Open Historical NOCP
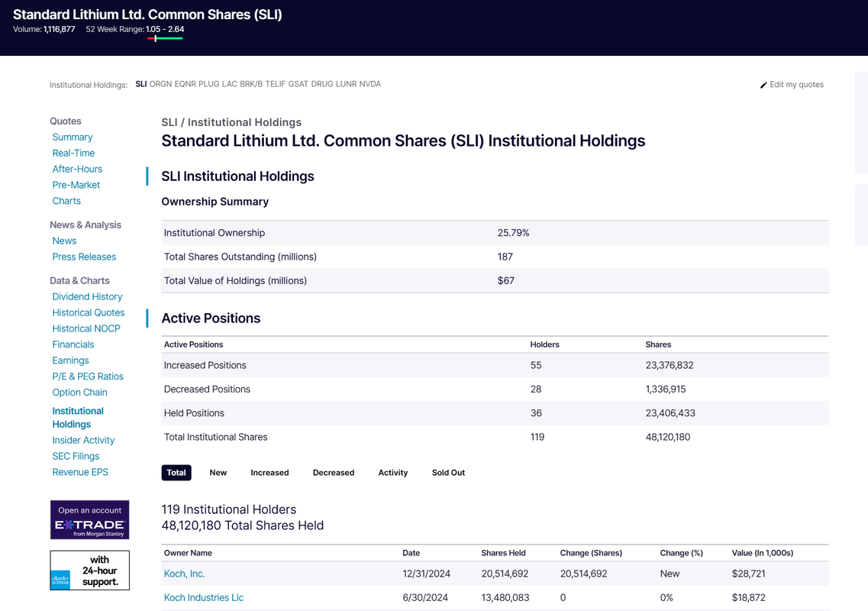868x611 pixels. (86, 328)
